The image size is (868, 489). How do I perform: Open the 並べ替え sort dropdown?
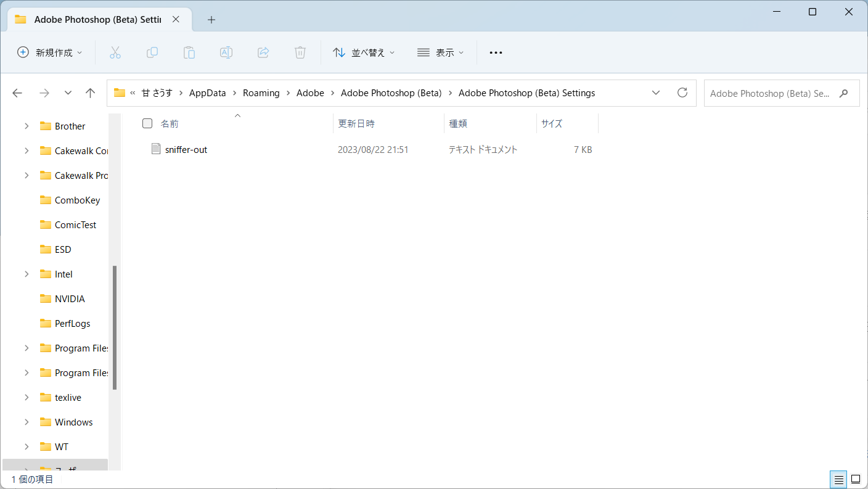364,52
